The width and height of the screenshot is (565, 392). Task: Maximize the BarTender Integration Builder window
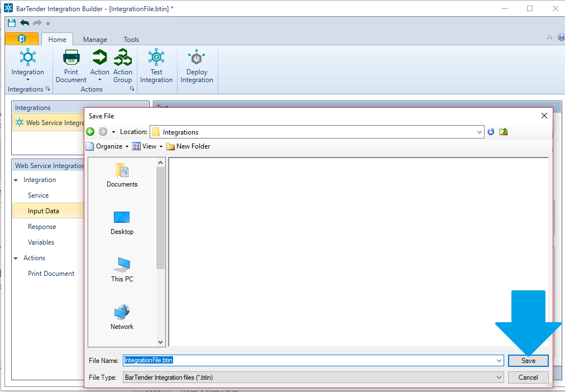(530, 8)
